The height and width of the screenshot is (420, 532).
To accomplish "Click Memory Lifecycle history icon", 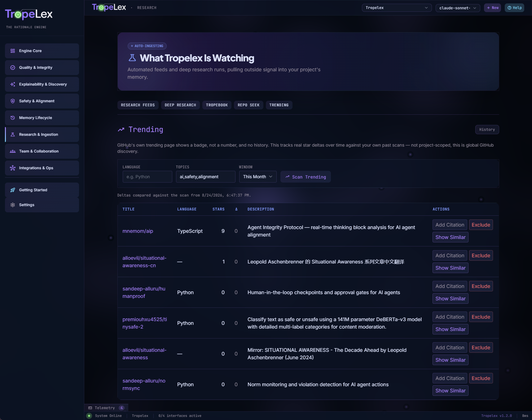I will 13,118.
